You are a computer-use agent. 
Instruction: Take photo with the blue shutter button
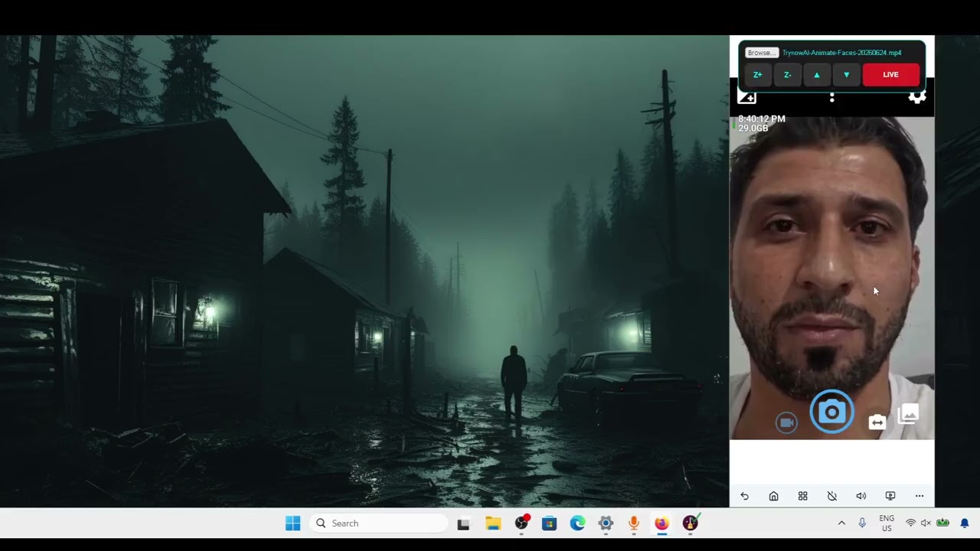click(x=831, y=412)
